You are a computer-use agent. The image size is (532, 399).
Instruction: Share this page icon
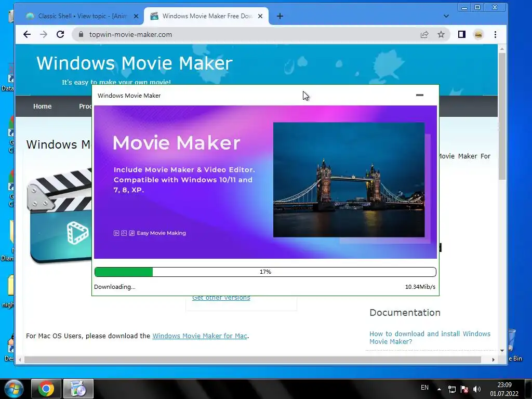pos(424,34)
